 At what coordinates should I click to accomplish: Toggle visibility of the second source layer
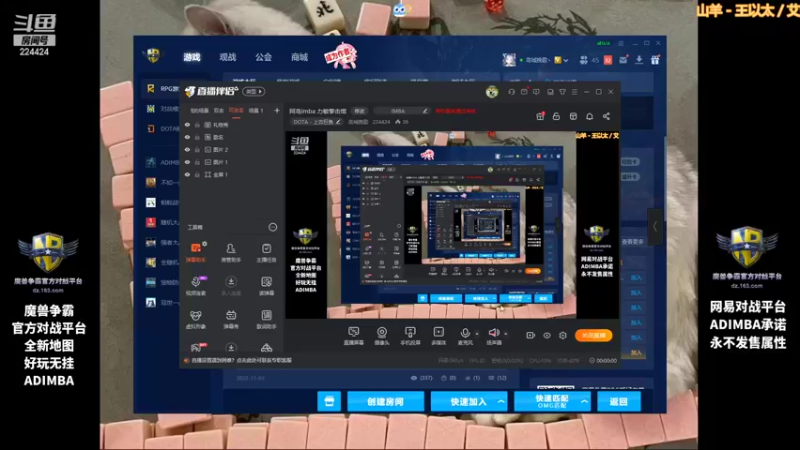[x=187, y=137]
